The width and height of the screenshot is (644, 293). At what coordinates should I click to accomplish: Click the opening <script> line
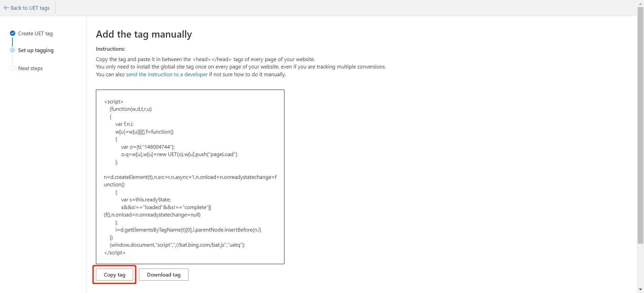(x=114, y=101)
